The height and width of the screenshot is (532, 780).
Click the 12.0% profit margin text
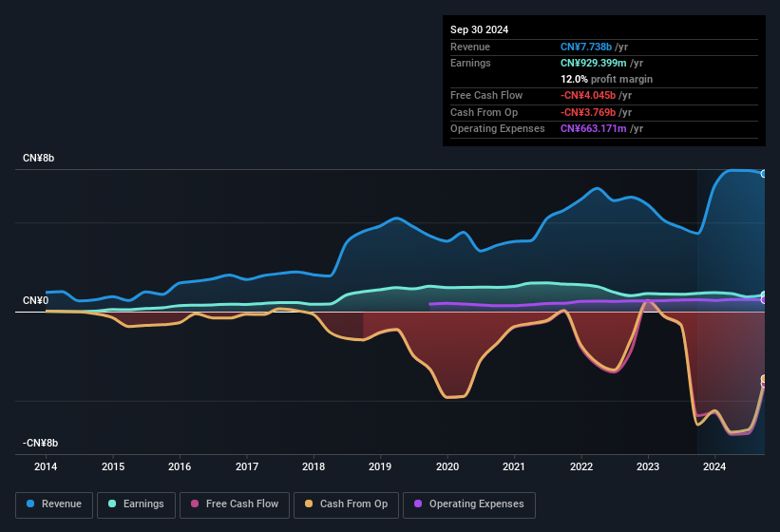[x=606, y=79]
